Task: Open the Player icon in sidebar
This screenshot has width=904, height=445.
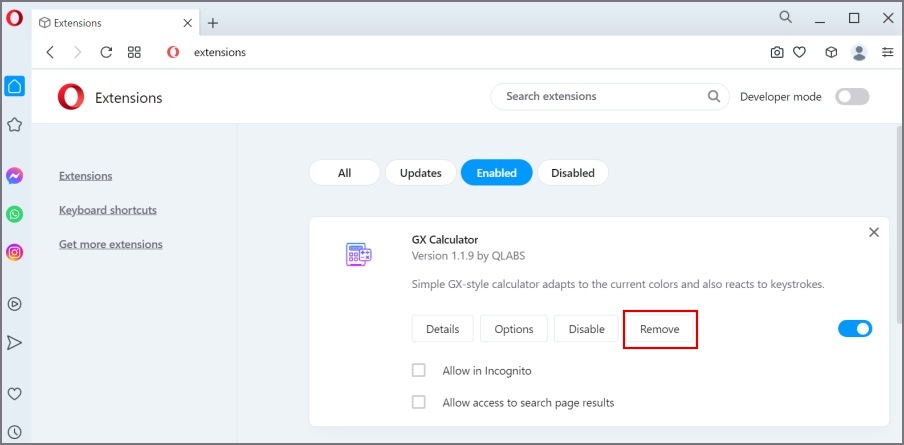Action: point(14,304)
